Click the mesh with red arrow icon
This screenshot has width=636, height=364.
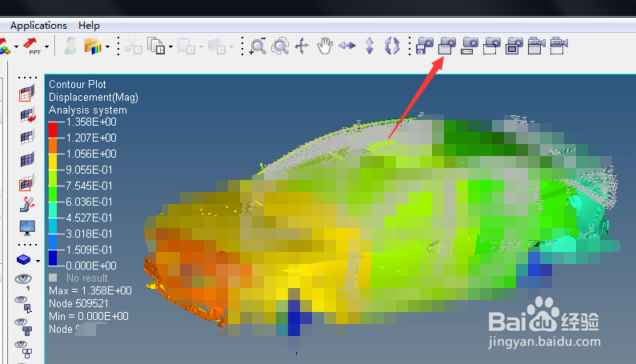(x=27, y=115)
